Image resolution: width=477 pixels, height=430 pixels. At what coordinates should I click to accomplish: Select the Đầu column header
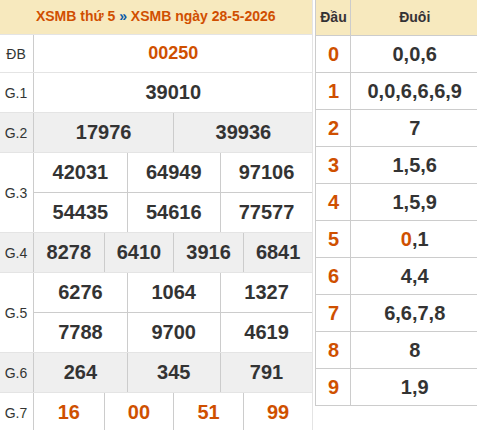point(333,17)
